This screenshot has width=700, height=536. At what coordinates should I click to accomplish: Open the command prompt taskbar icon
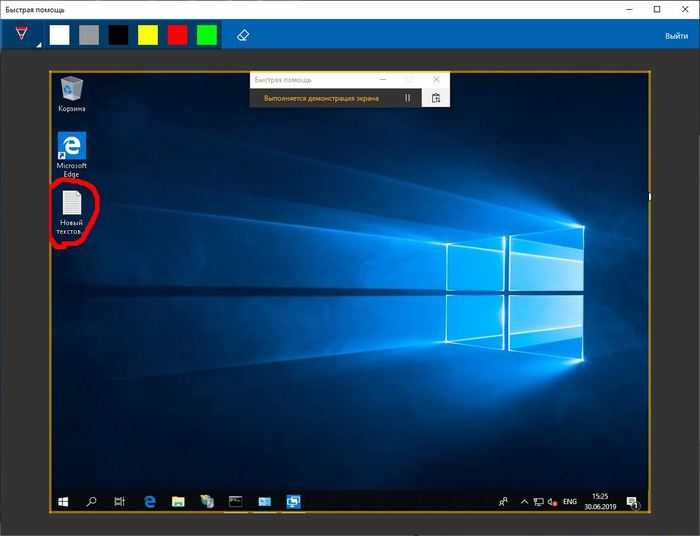pos(235,502)
